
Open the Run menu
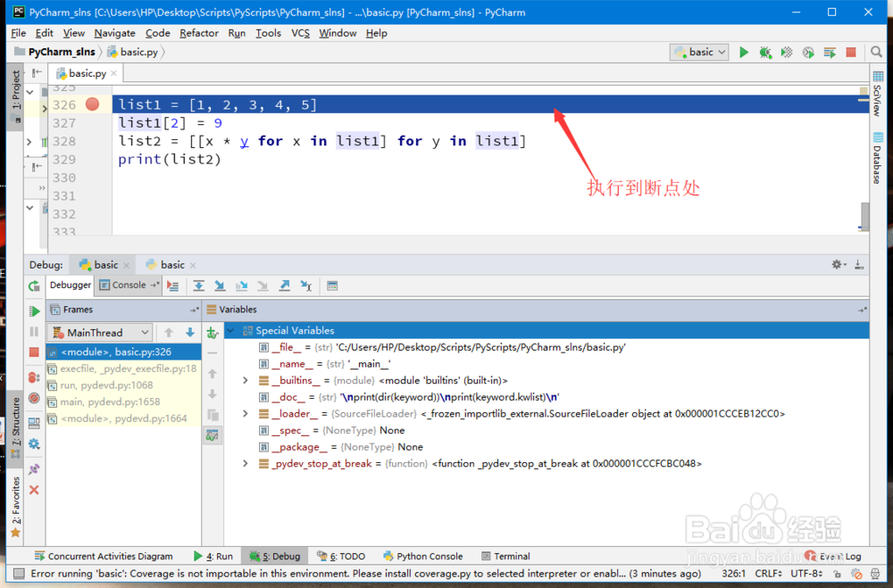click(x=237, y=33)
